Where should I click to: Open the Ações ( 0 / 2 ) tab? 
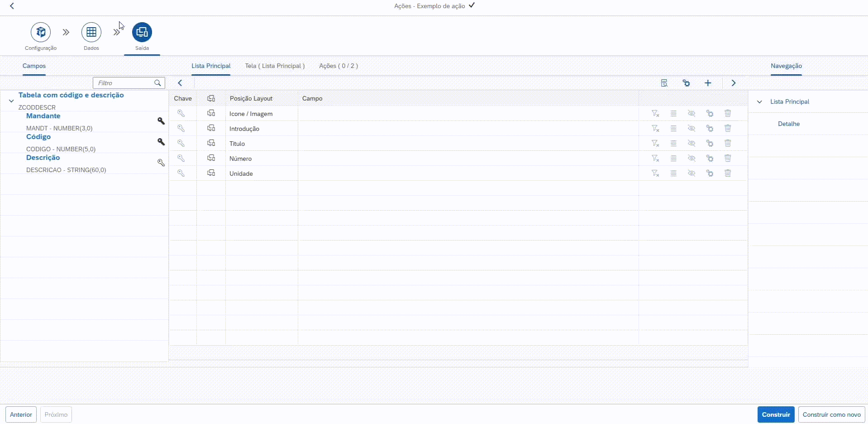coord(338,66)
